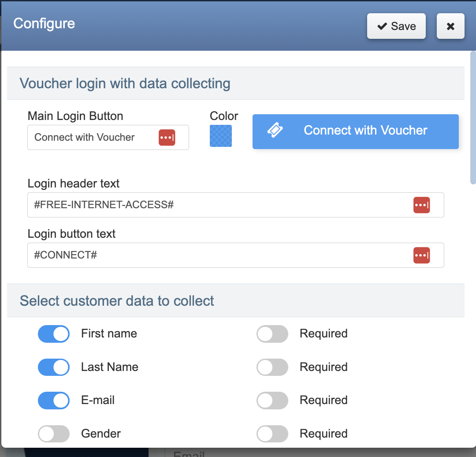
Task: Set E-mail as Required field
Action: [x=272, y=401]
